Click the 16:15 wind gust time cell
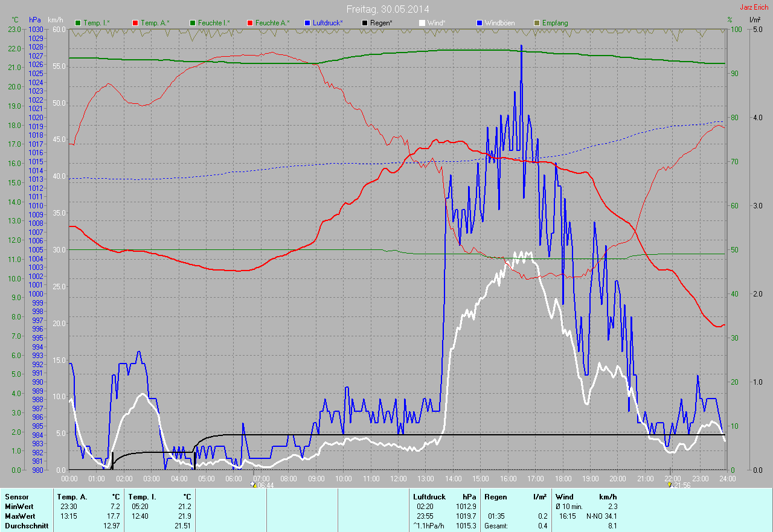Image resolution: width=773 pixels, height=532 pixels. point(567,516)
